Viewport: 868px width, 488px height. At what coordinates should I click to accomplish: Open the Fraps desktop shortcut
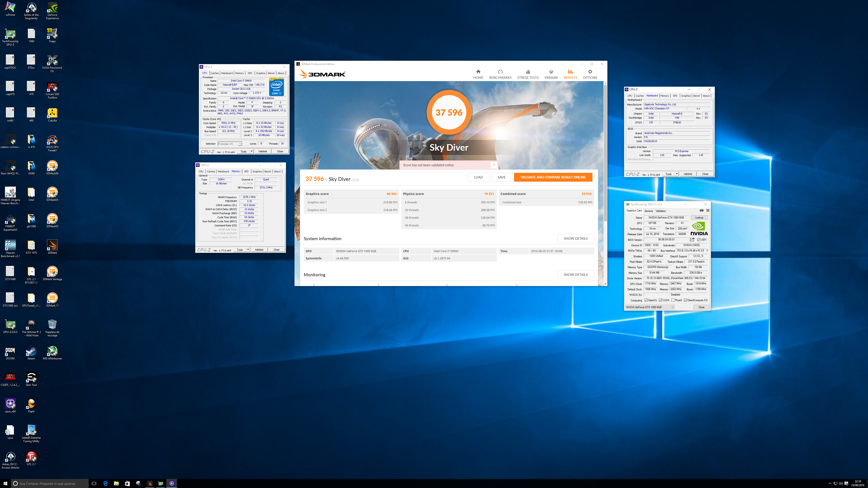point(52,35)
